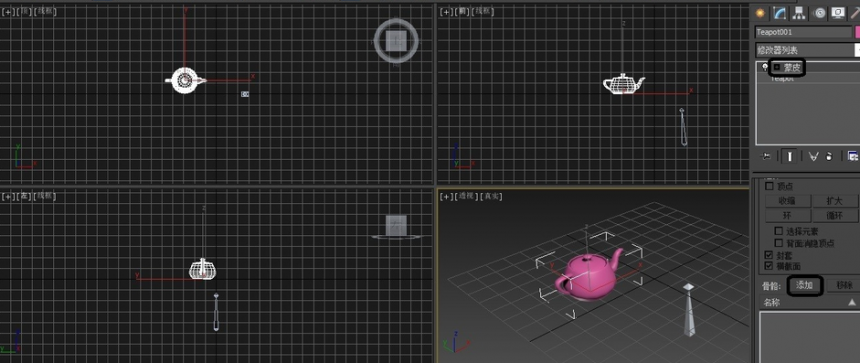This screenshot has width=860, height=363.
Task: Click the ViewCube in left viewport
Action: tap(396, 227)
